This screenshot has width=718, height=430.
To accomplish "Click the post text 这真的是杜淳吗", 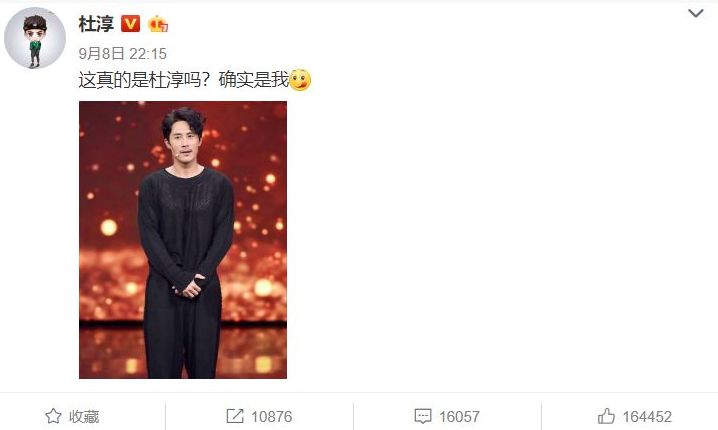I will tap(140, 81).
